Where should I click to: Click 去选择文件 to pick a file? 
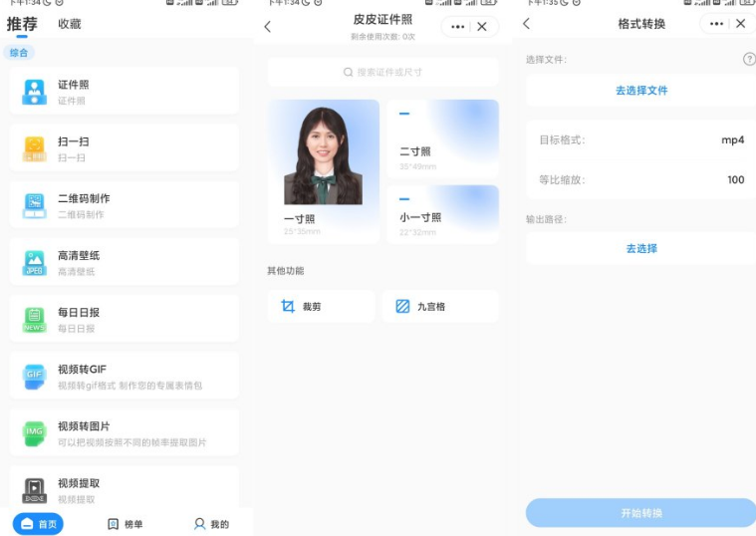pos(641,91)
